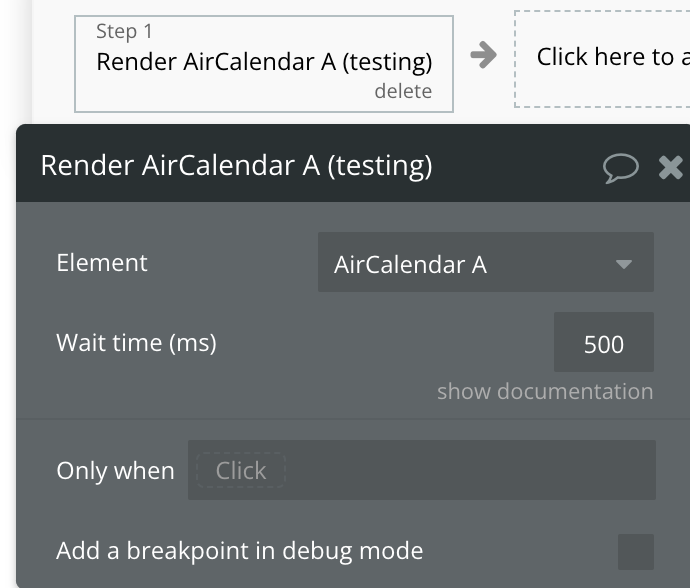Expand the Element dropdown caret
Viewport: 690px width, 588px height.
click(624, 264)
